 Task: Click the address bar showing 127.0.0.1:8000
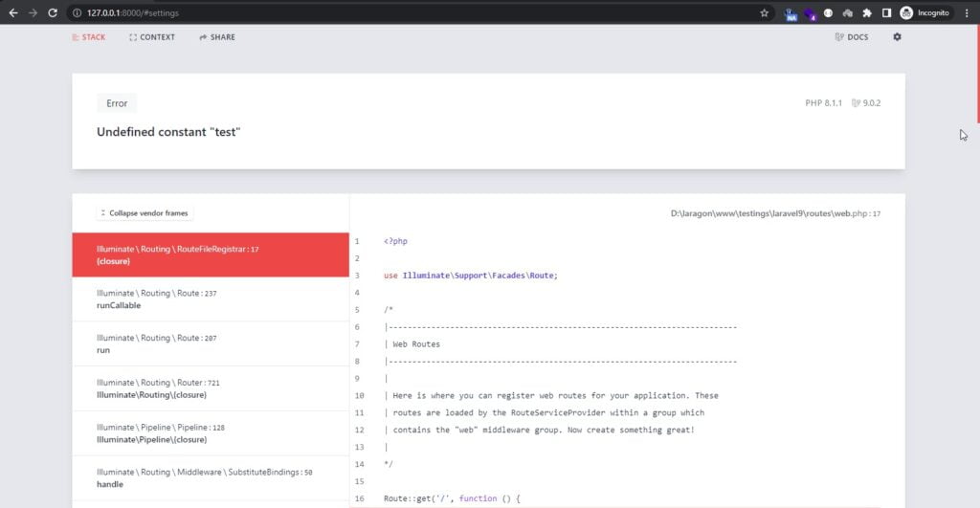coord(412,12)
